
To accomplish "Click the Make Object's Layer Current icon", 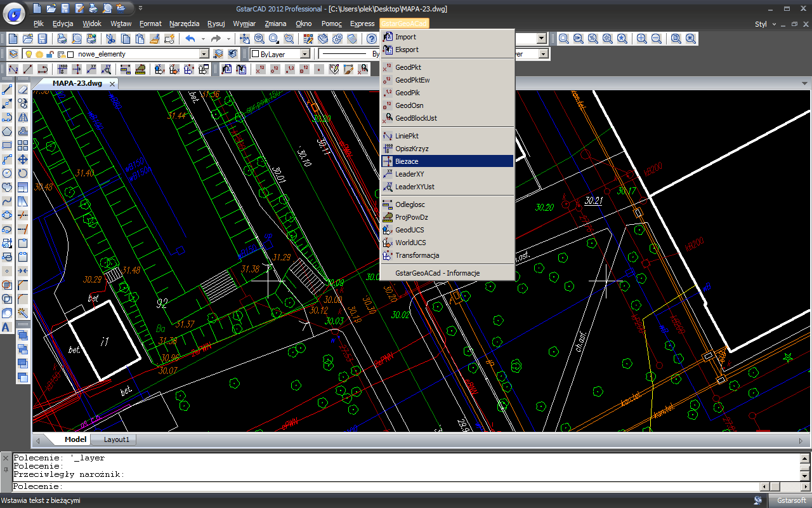I will 218,54.
